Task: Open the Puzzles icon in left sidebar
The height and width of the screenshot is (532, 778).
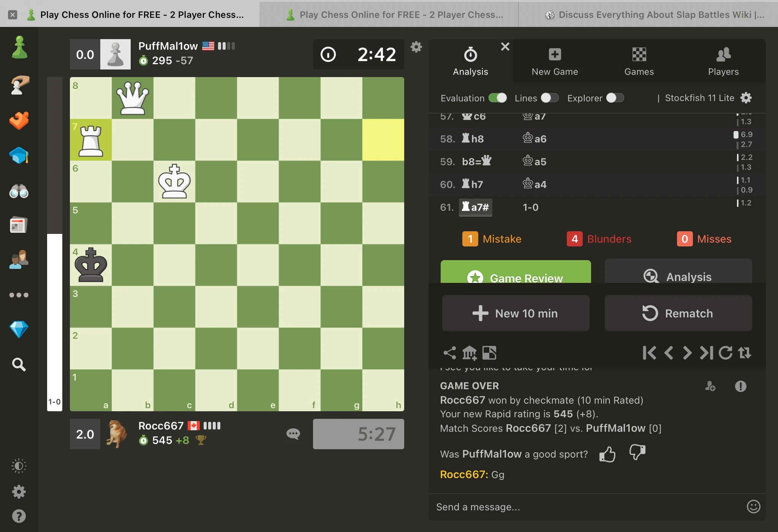Action: point(19,121)
